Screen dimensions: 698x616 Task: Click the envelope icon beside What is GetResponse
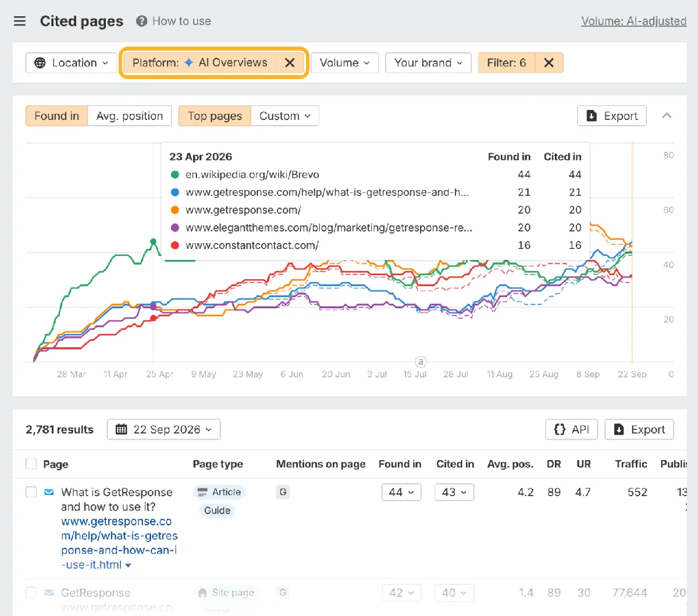coord(49,493)
